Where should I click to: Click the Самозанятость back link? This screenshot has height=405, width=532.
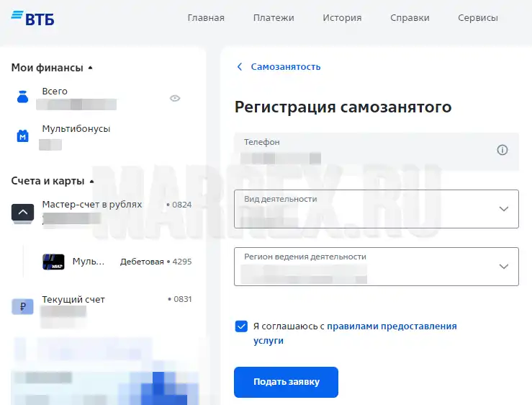286,66
